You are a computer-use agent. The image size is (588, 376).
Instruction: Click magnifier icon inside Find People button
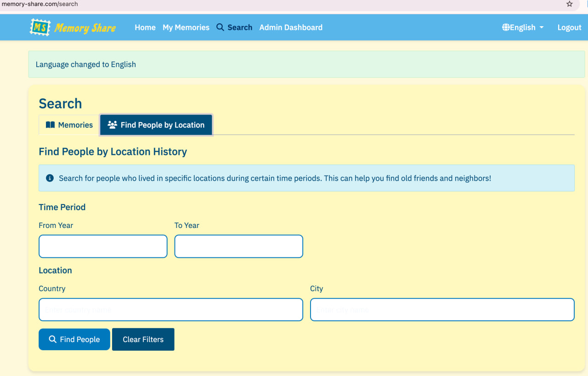click(x=53, y=340)
